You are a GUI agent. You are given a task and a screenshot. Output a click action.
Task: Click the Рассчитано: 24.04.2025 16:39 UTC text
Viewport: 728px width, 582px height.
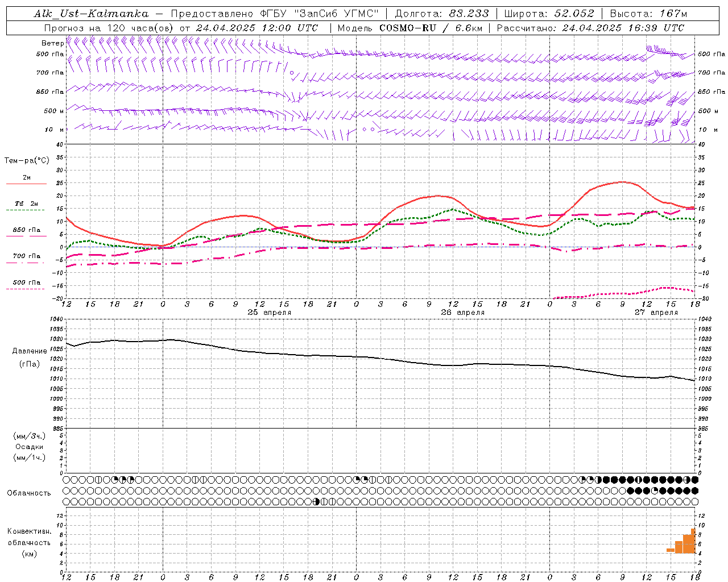pos(590,28)
